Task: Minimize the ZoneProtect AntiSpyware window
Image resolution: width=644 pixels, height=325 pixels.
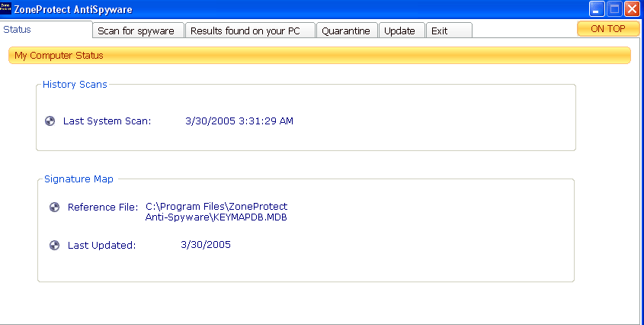Action: 596,9
